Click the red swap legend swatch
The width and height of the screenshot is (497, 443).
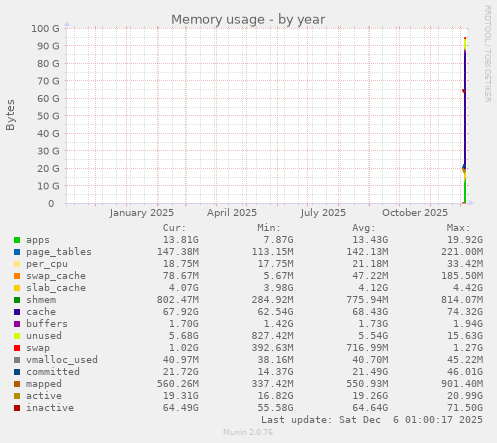click(17, 348)
